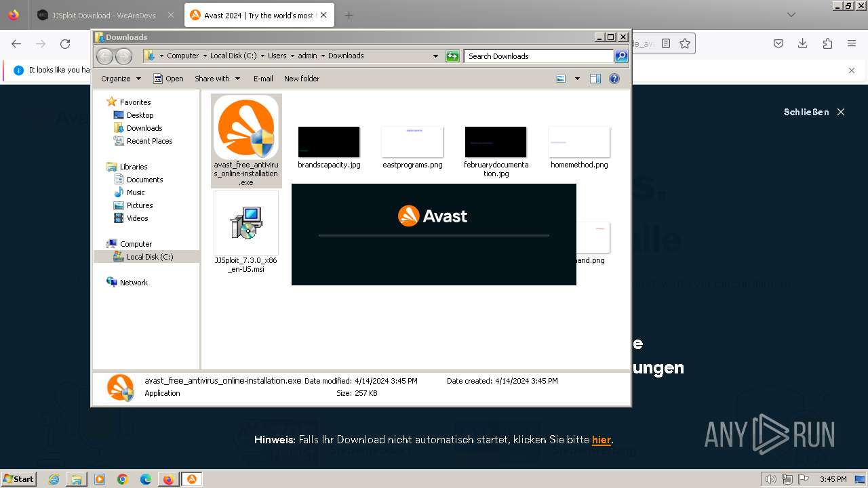Select Computer in the navigation pane
This screenshot has height=488, width=868.
click(x=136, y=244)
